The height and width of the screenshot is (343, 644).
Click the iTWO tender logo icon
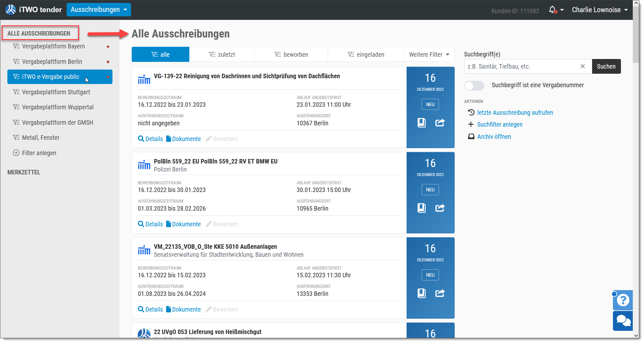pyautogui.click(x=11, y=10)
